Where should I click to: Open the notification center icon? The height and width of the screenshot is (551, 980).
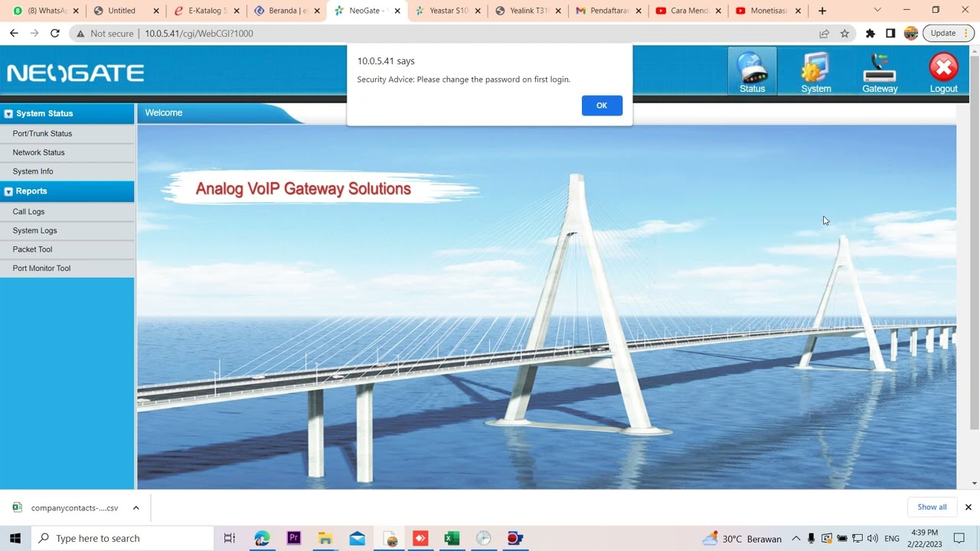[x=959, y=538]
